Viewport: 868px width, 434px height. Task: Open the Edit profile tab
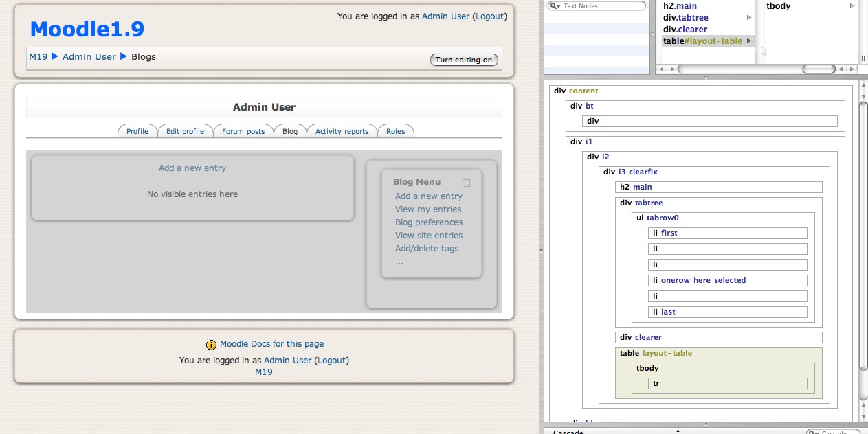[185, 131]
